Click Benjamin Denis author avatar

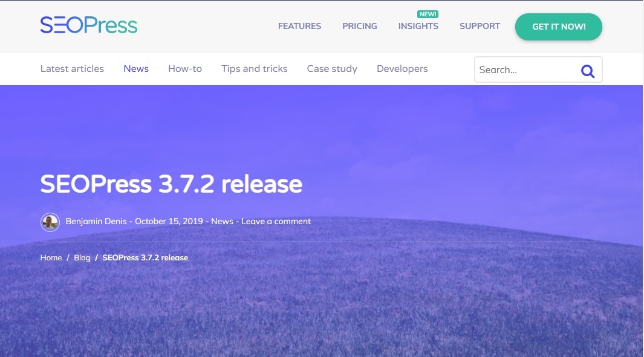50,222
